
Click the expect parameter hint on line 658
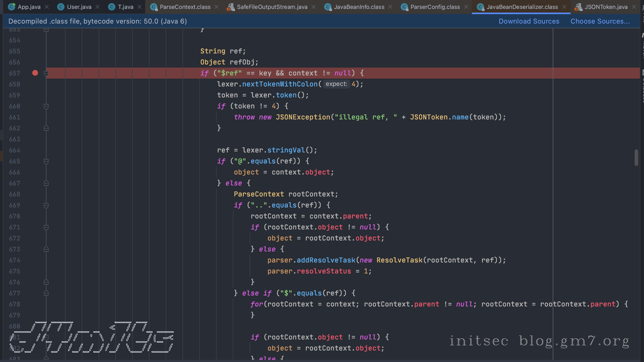tap(336, 84)
